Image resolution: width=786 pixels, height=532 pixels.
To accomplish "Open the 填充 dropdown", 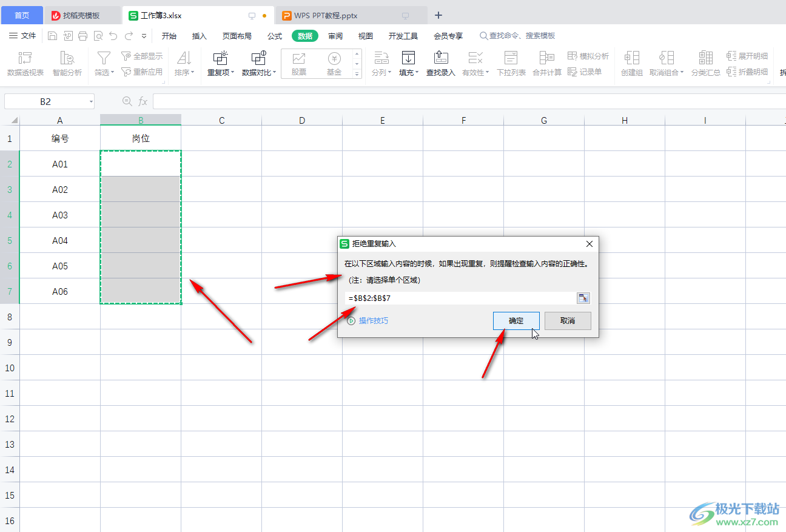I will click(x=409, y=64).
